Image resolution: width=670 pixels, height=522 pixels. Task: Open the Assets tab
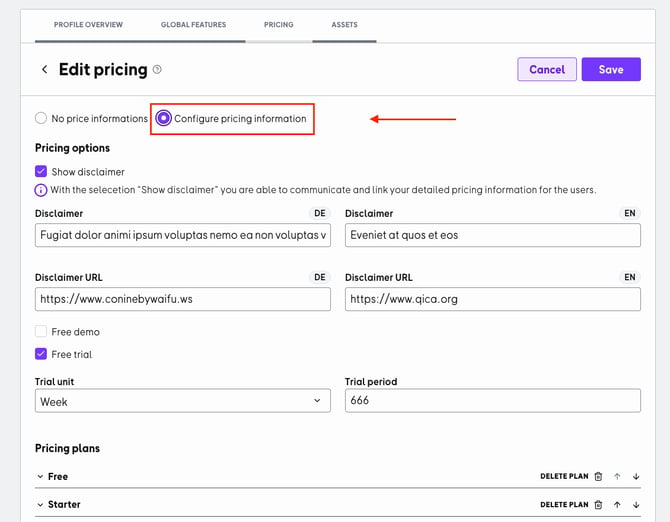[x=344, y=25]
